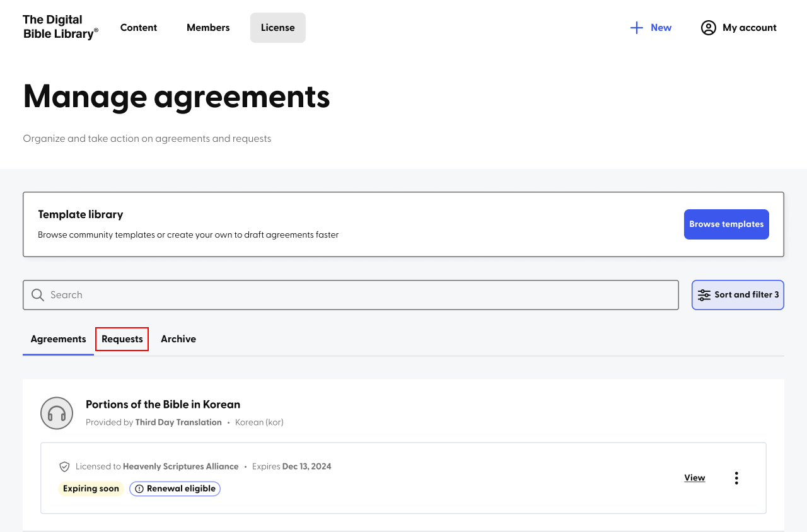Click the Expiring soon badge
The image size is (807, 532).
click(x=91, y=489)
